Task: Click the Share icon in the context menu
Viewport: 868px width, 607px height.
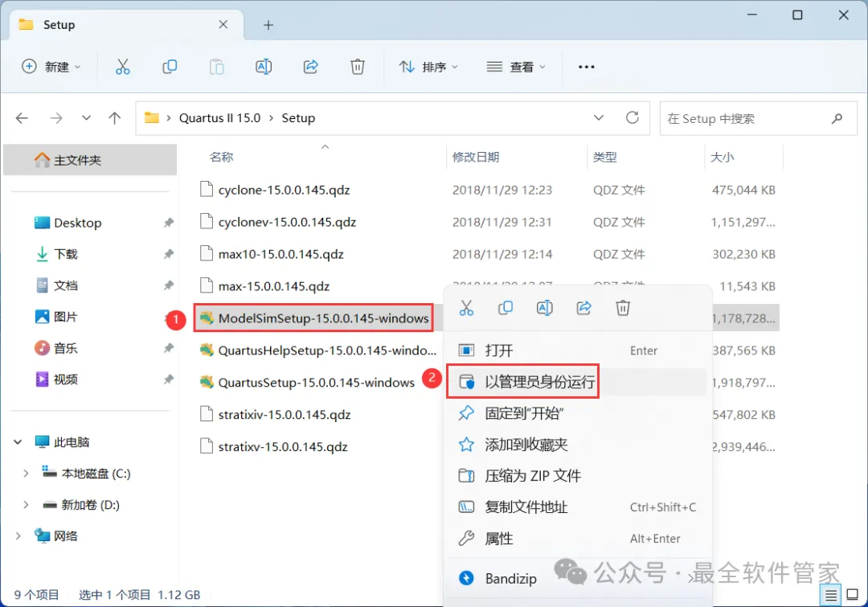Action: pos(584,308)
